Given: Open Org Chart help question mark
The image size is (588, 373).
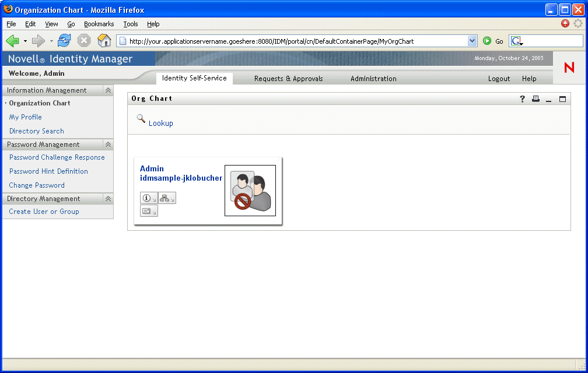Looking at the screenshot, I should click(x=522, y=99).
